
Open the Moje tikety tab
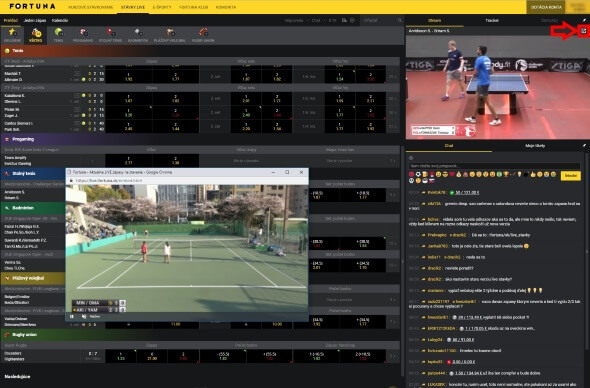[535, 146]
